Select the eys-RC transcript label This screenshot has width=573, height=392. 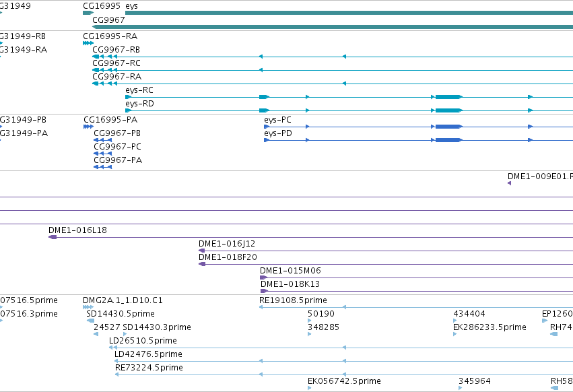click(139, 90)
